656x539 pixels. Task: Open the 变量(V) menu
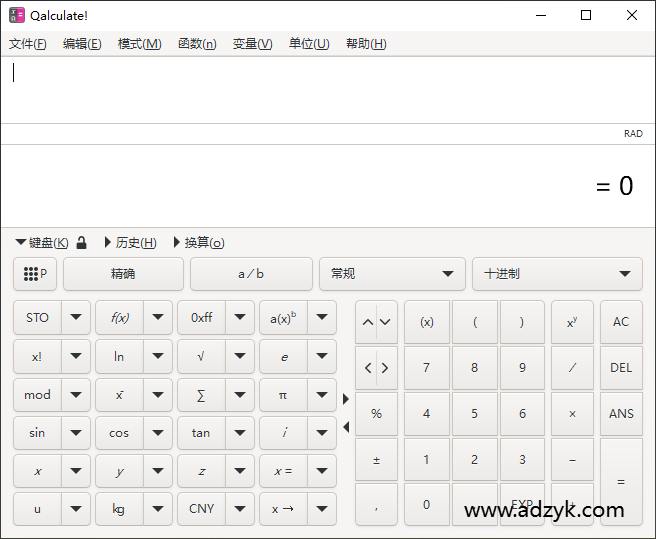252,44
